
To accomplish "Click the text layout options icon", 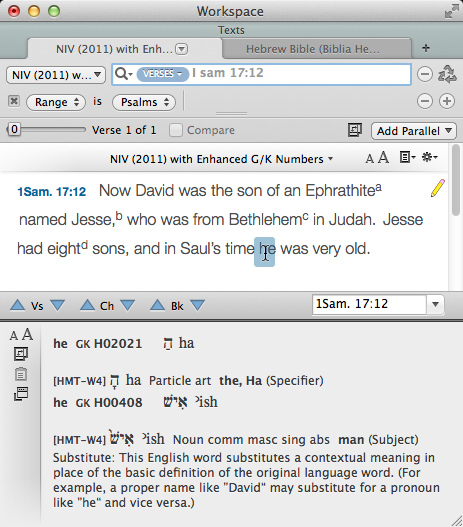I will 408,157.
